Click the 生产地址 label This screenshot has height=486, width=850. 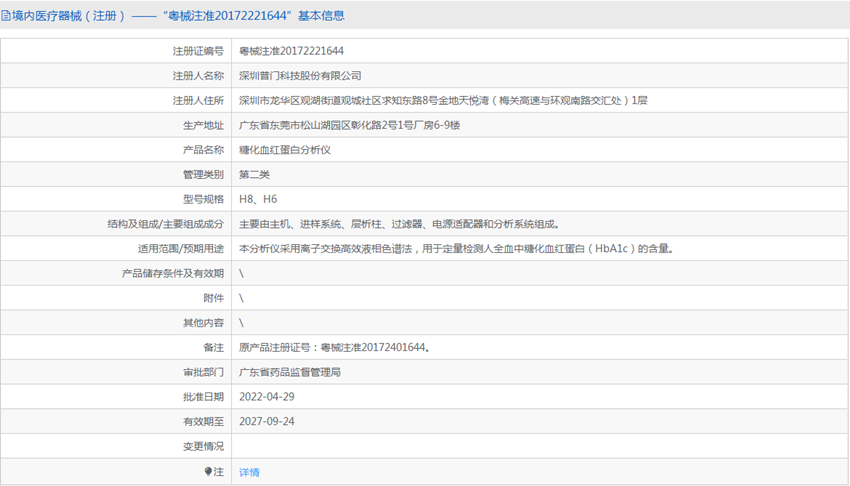[x=203, y=125]
